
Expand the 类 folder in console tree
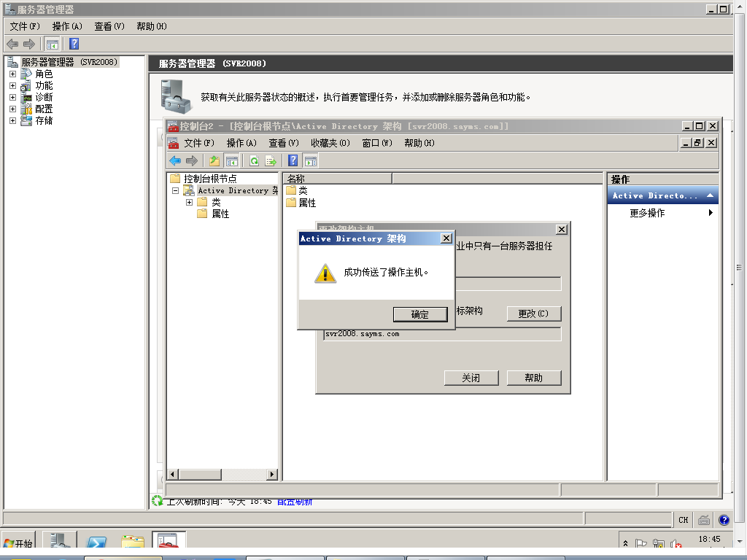tap(189, 202)
